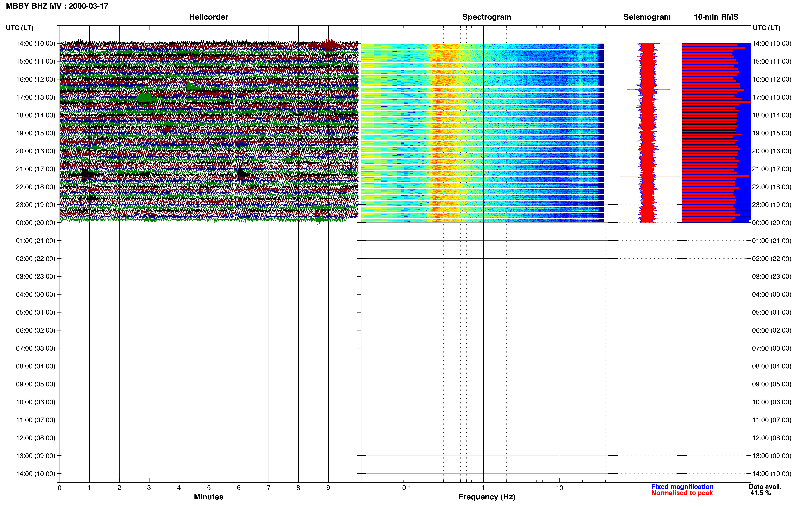Click the '41.5 %' data availability value

click(761, 493)
